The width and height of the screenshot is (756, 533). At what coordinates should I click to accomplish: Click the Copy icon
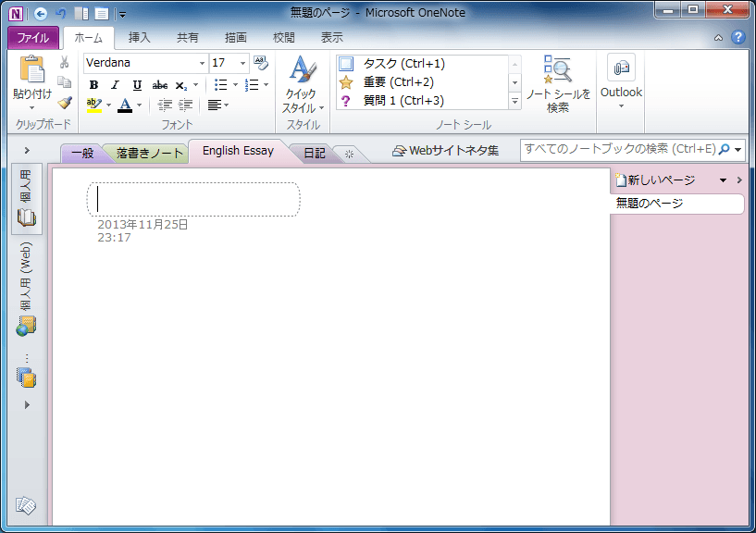tap(64, 82)
